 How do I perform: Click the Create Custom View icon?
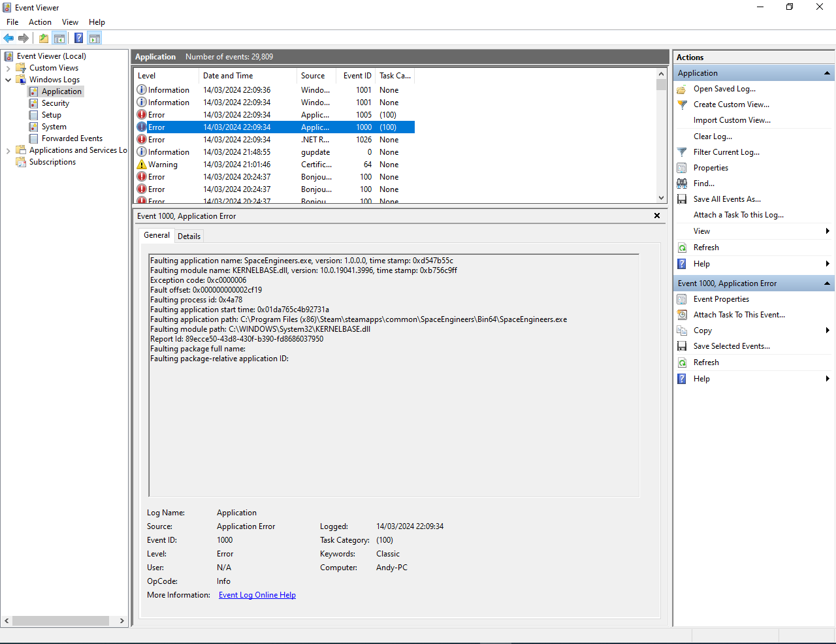click(682, 105)
